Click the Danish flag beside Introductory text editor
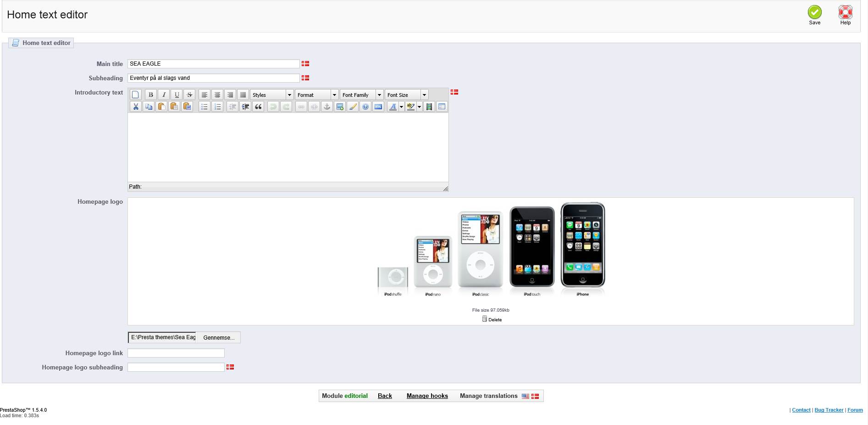 coord(454,92)
